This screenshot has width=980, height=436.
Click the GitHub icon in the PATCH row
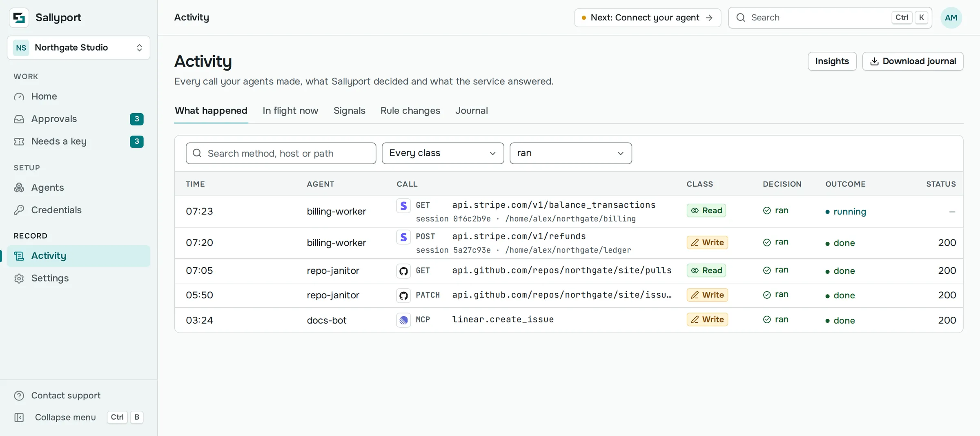coord(403,295)
